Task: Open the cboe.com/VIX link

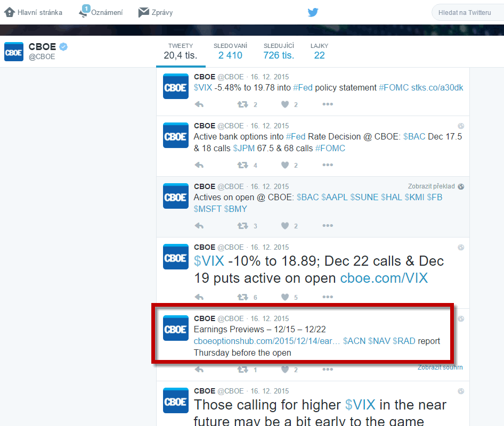Action: coord(384,278)
